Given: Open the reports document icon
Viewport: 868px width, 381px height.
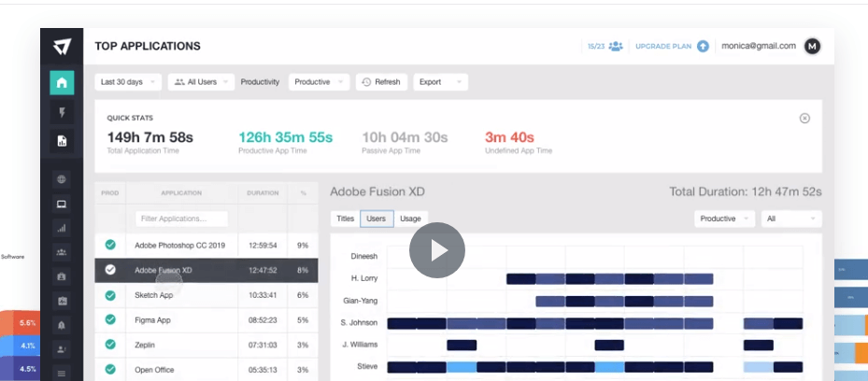Looking at the screenshot, I should [x=62, y=141].
